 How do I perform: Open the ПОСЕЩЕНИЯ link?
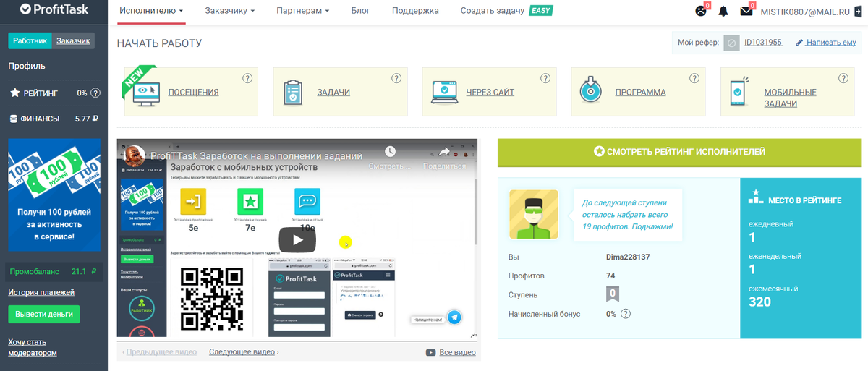point(193,93)
